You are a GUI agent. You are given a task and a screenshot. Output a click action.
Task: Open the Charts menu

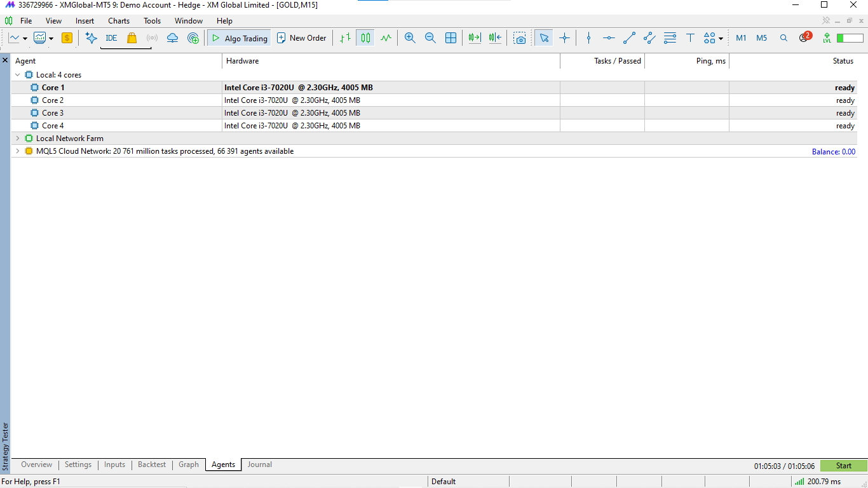pos(119,21)
